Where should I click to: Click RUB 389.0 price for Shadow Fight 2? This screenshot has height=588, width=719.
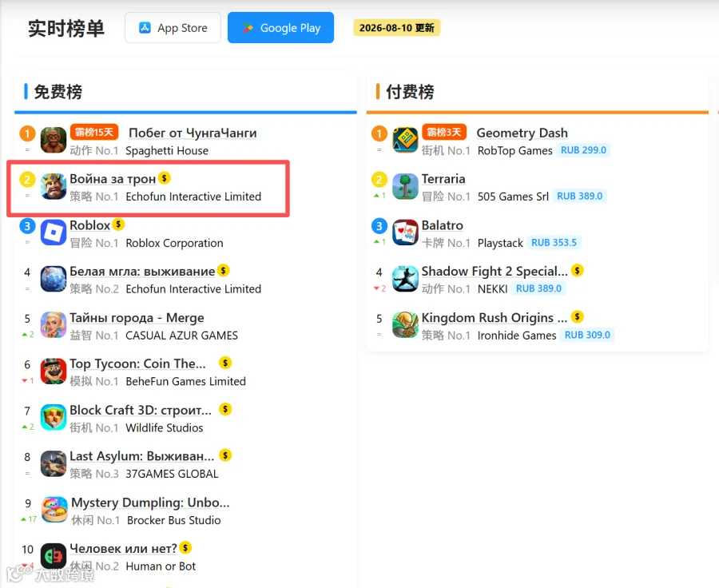[538, 288]
